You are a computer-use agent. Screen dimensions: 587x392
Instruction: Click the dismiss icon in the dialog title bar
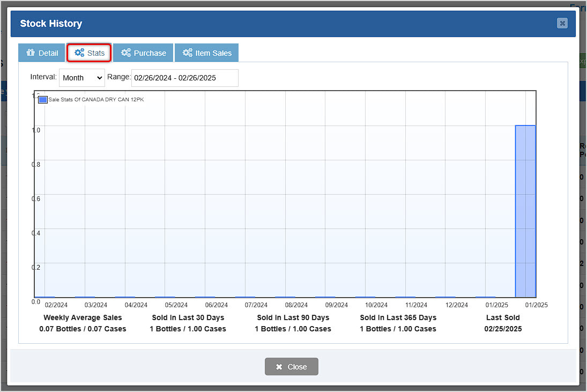pos(562,23)
